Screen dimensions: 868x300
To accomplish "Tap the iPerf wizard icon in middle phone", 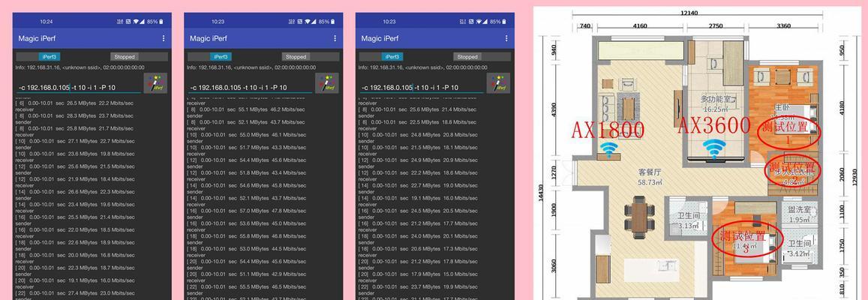I will pyautogui.click(x=327, y=83).
